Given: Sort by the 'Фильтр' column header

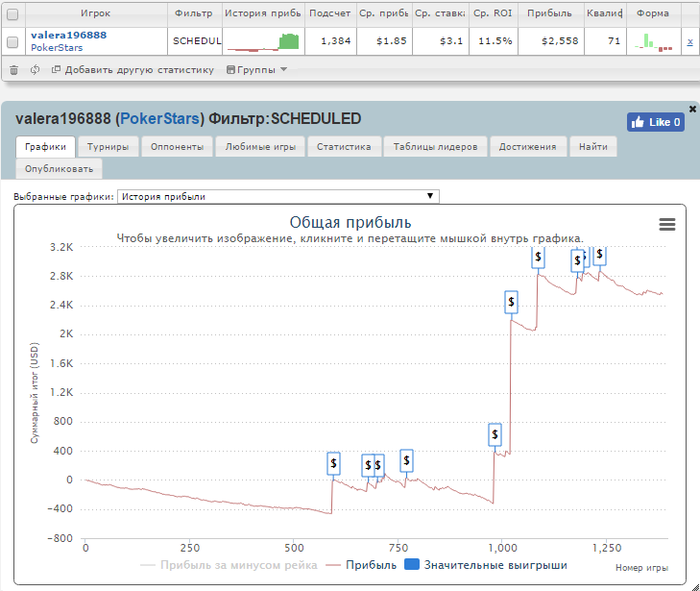Looking at the screenshot, I should point(194,13).
